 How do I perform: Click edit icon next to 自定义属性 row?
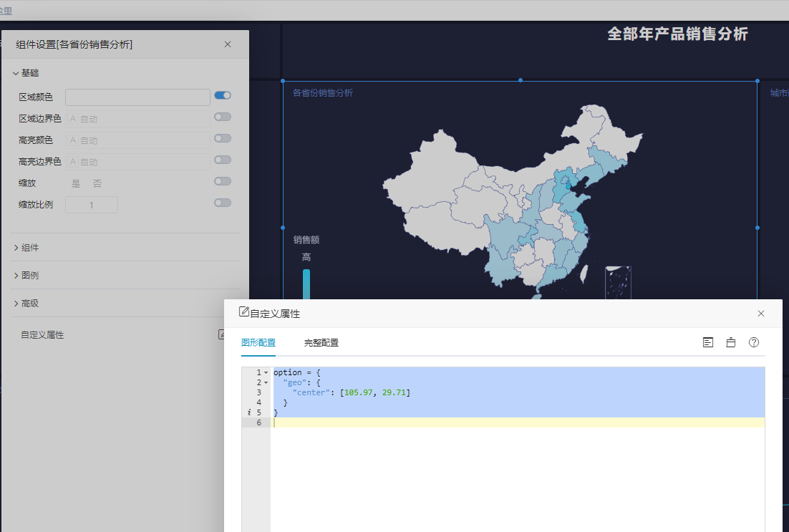pyautogui.click(x=221, y=334)
